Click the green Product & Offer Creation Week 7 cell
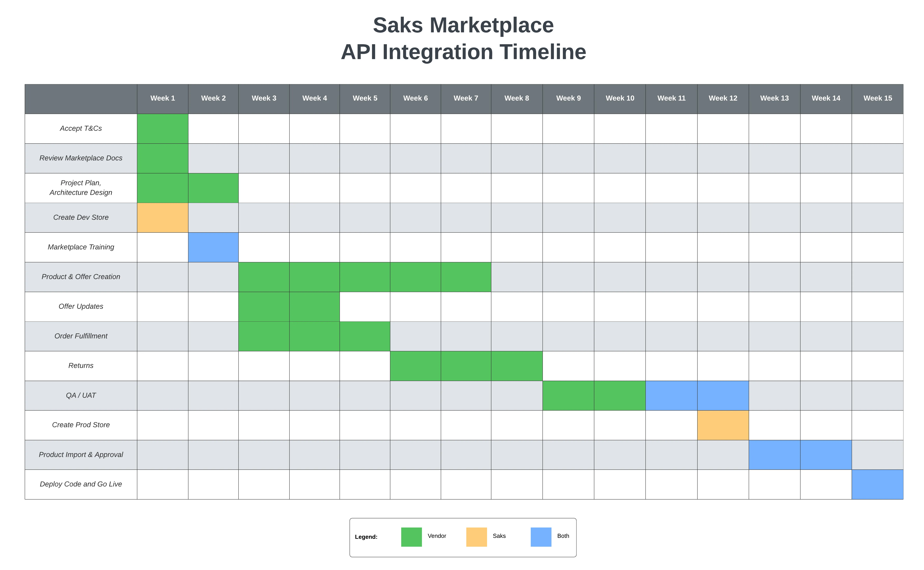 [x=466, y=277]
